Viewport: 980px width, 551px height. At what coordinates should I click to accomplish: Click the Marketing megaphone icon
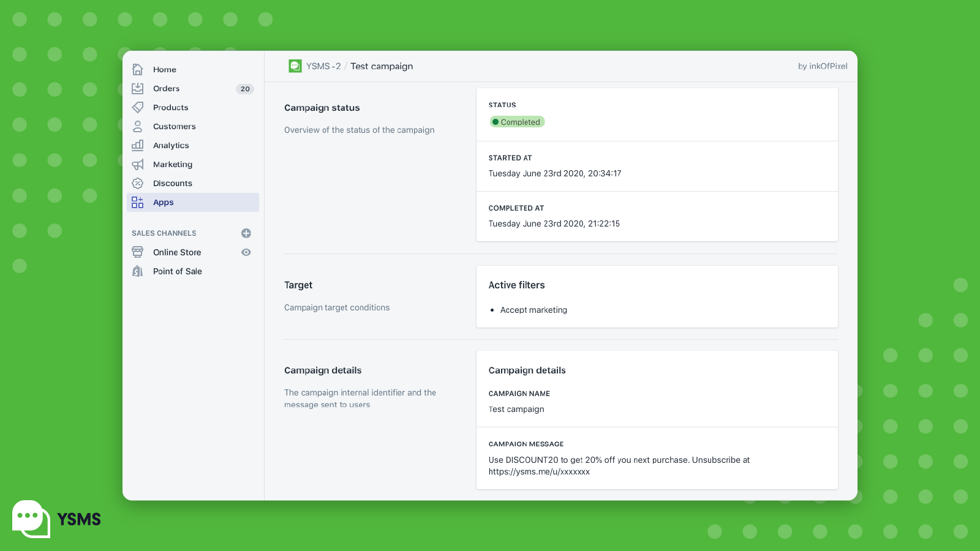pos(138,164)
